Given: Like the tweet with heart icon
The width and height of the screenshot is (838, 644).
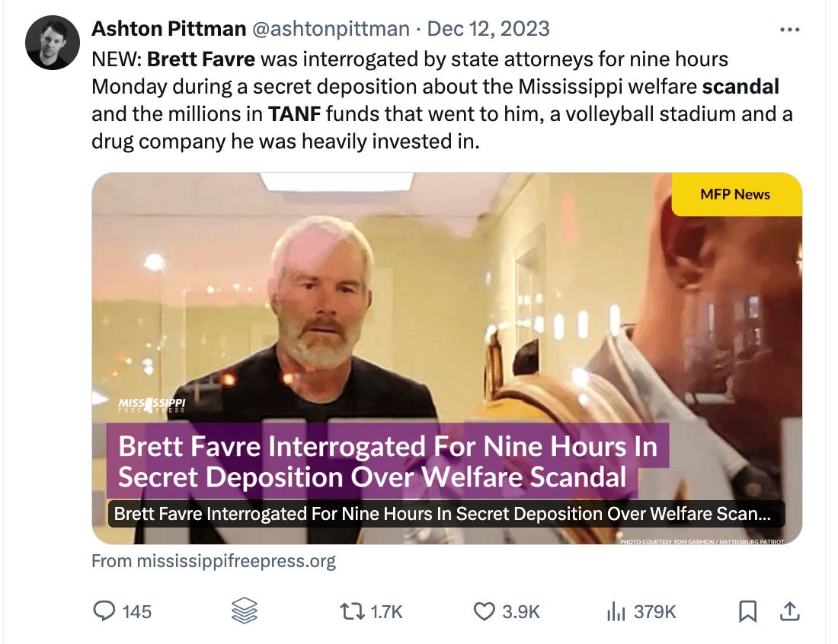Looking at the screenshot, I should [x=485, y=611].
